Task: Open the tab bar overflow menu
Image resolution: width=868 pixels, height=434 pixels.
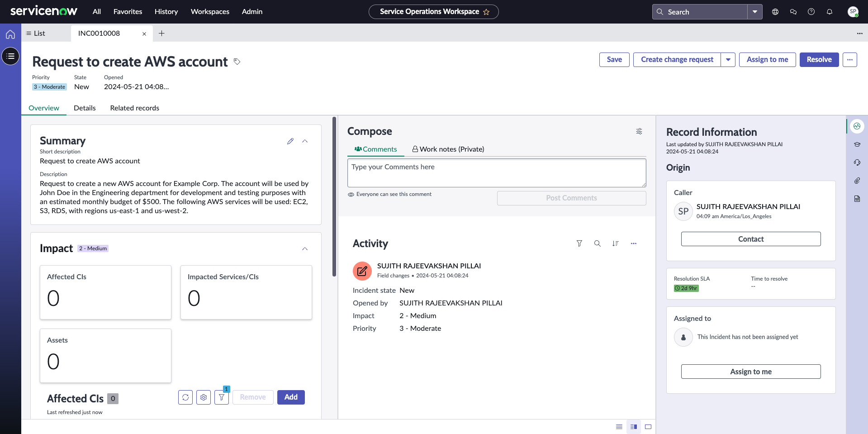Action: (x=859, y=33)
